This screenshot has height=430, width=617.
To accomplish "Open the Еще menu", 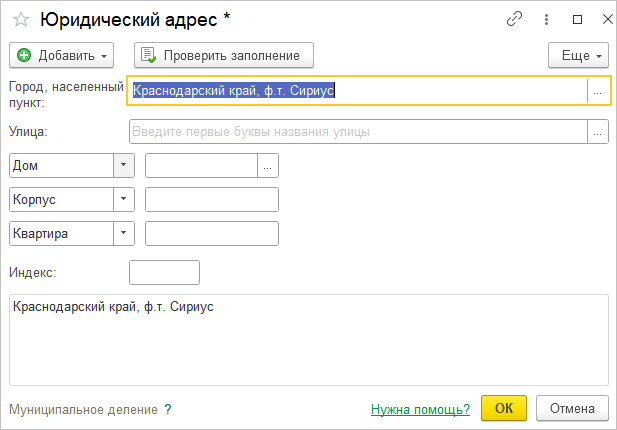I will (x=579, y=54).
